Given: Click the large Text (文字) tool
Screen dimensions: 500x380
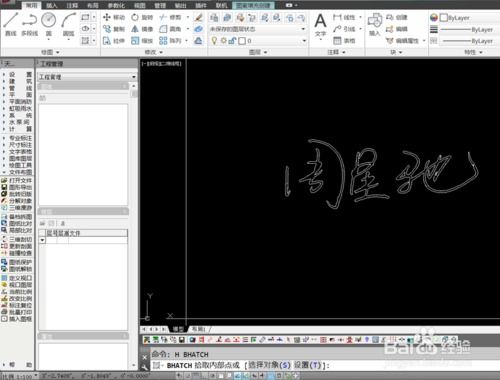Looking at the screenshot, I should (x=320, y=25).
